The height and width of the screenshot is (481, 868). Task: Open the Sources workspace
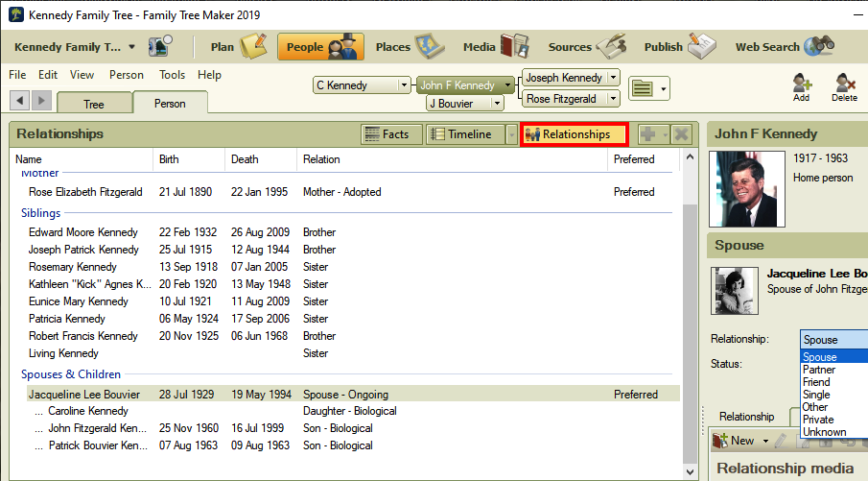click(x=587, y=46)
